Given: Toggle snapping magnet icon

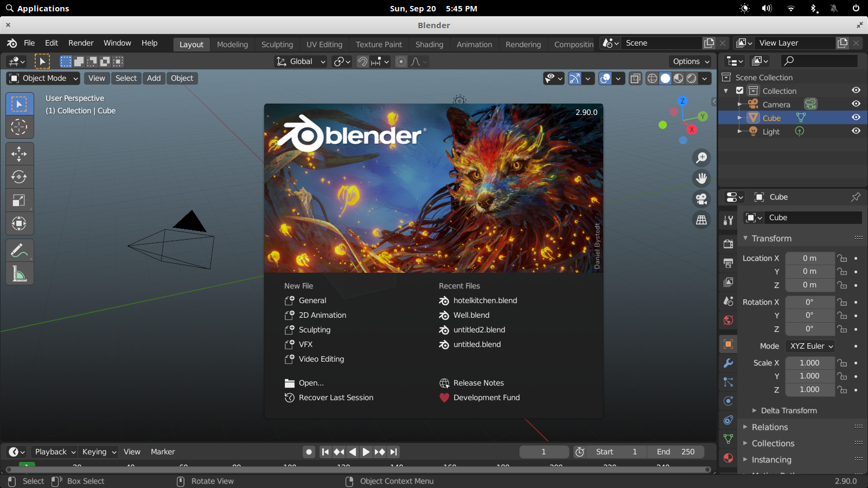Looking at the screenshot, I should [362, 62].
